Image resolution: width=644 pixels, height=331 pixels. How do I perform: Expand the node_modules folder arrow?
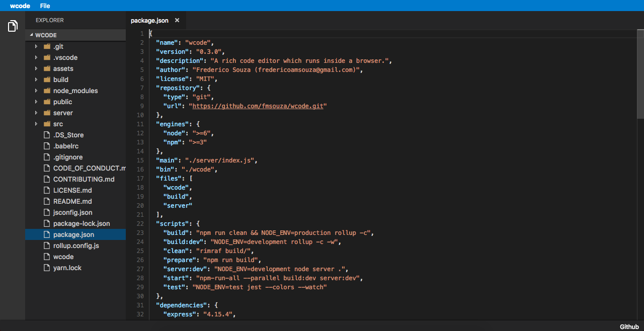[x=36, y=91]
